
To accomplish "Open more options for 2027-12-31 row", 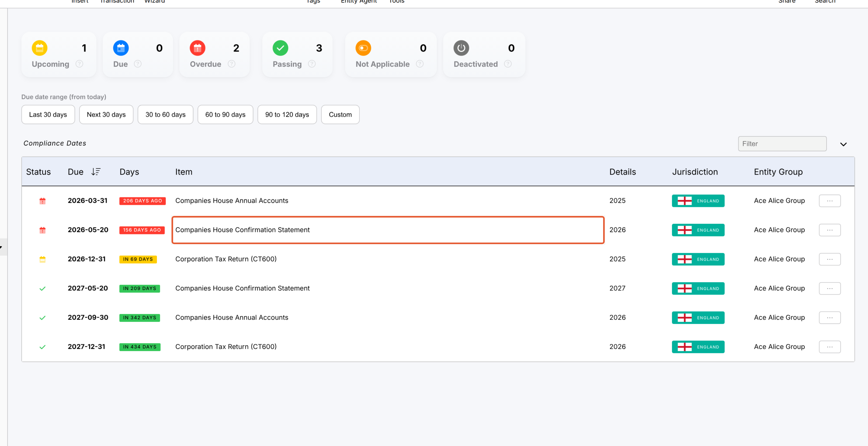I will [830, 347].
